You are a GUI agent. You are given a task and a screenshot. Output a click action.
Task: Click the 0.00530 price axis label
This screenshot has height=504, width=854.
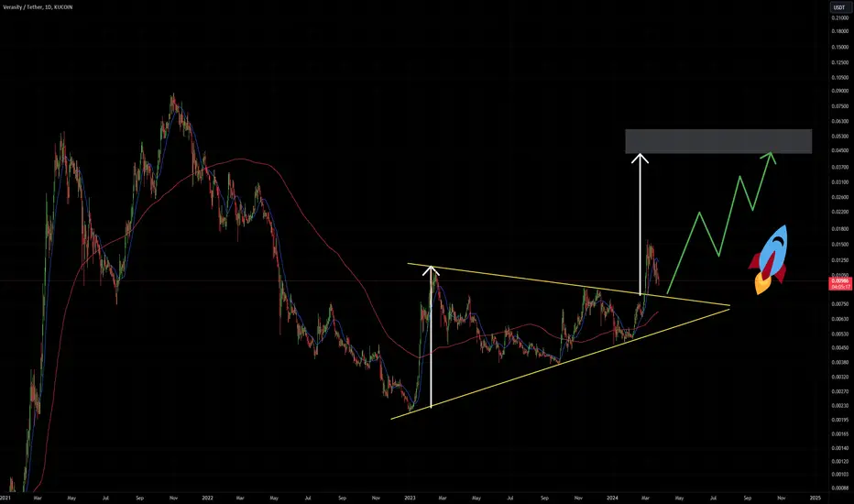840,334
